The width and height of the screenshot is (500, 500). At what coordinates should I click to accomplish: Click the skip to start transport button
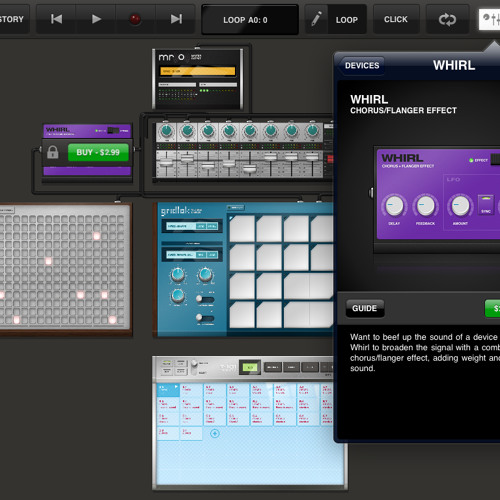[x=56, y=19]
